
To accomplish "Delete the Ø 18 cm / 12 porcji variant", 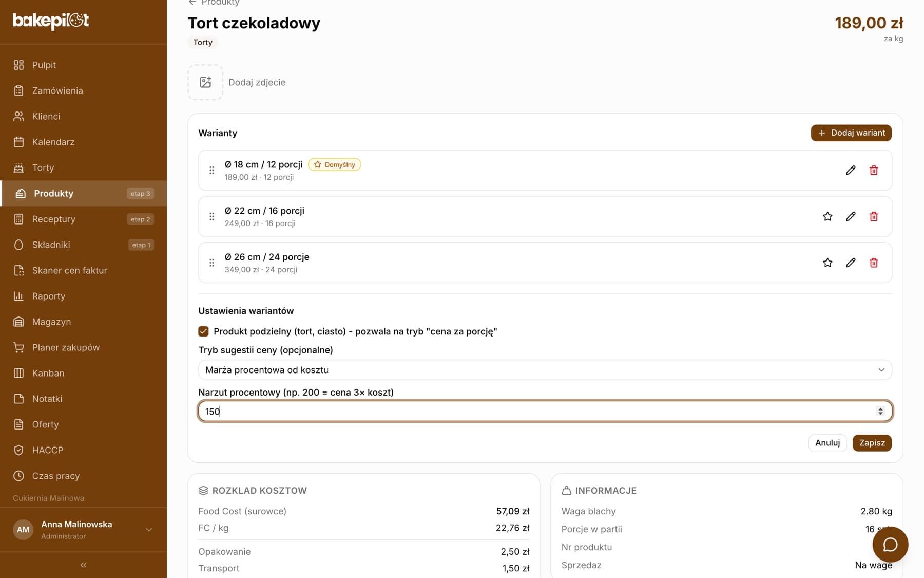I will point(874,170).
